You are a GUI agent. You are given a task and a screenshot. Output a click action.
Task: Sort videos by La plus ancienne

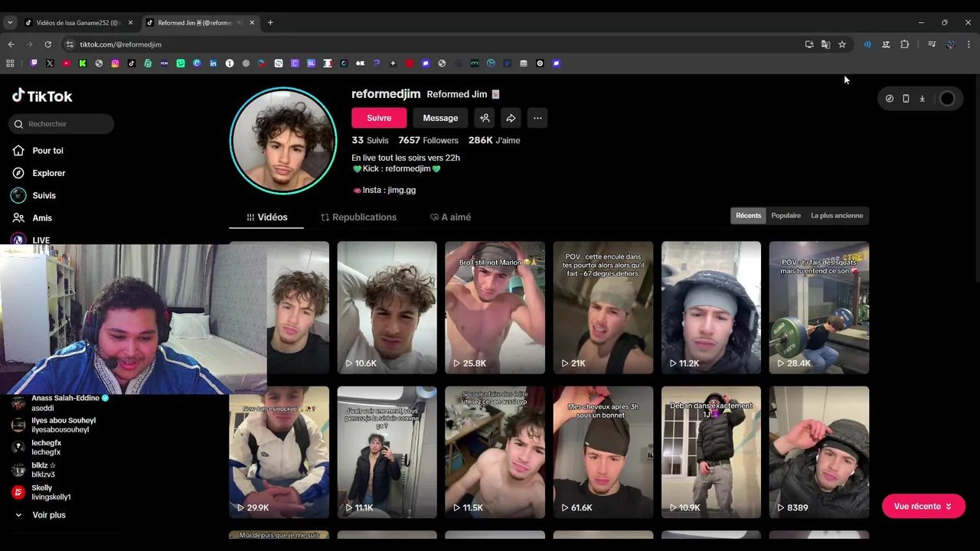837,216
